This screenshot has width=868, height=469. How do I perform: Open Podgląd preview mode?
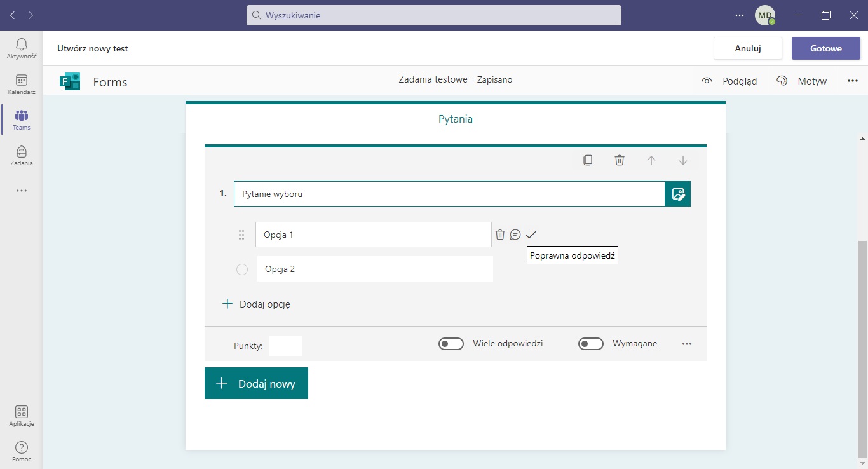coord(729,81)
